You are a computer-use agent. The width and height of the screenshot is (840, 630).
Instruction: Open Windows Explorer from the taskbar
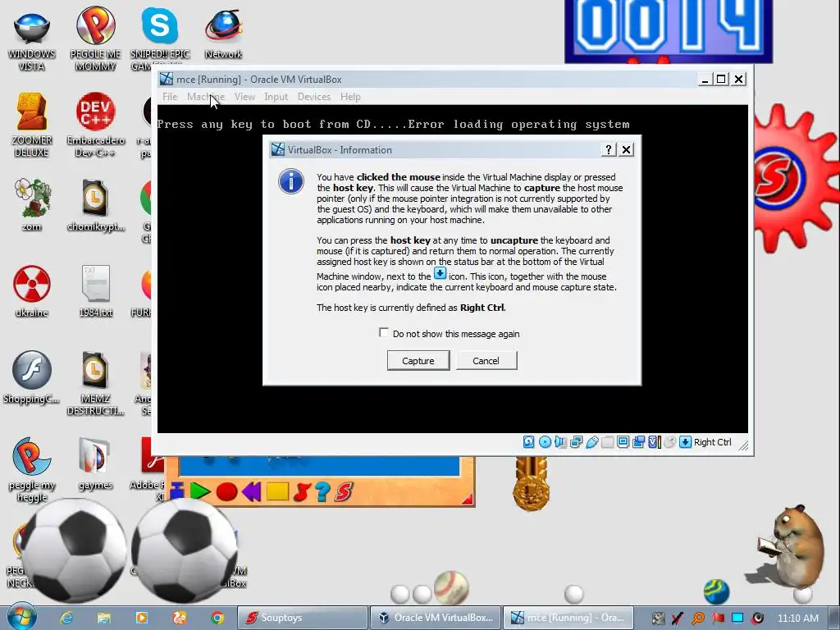pyautogui.click(x=104, y=618)
